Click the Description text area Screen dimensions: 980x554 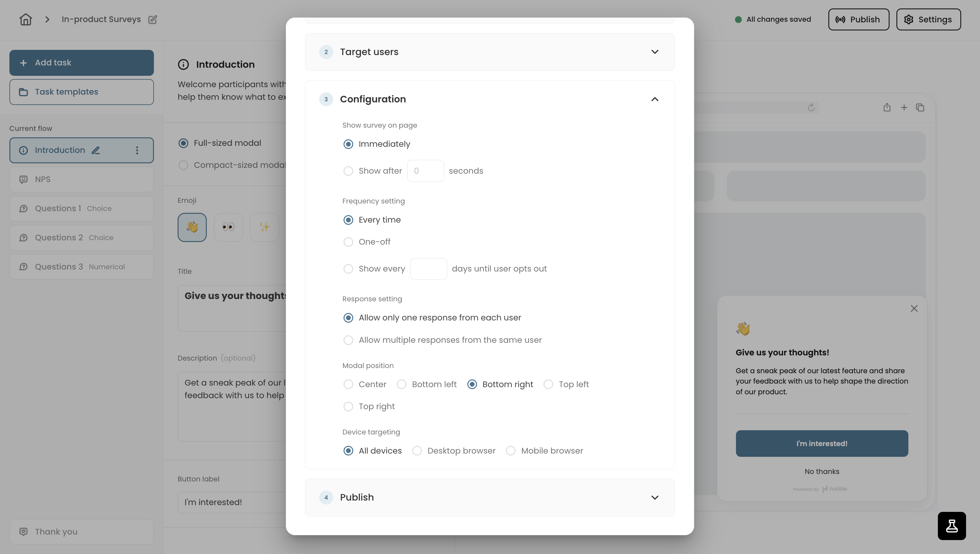pos(232,406)
